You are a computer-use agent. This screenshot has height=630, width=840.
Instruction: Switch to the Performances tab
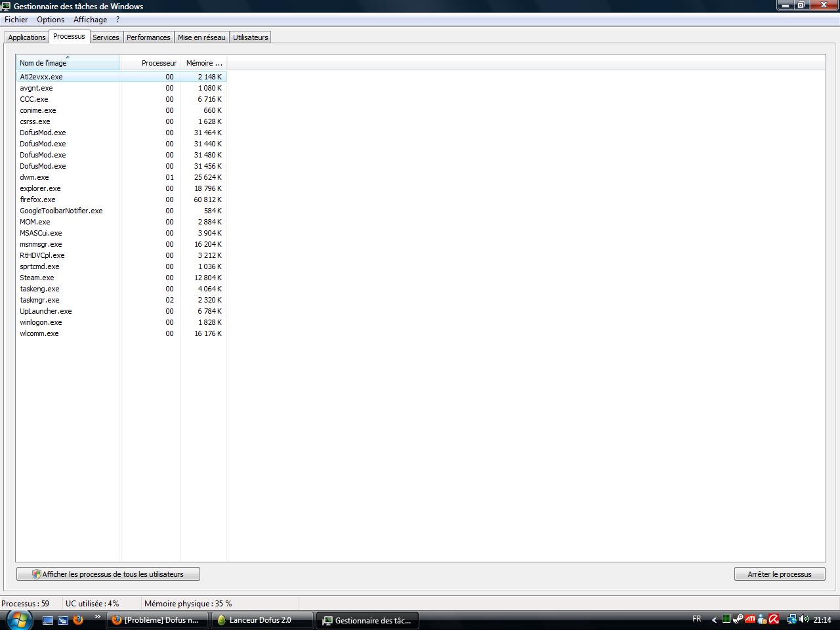(148, 37)
